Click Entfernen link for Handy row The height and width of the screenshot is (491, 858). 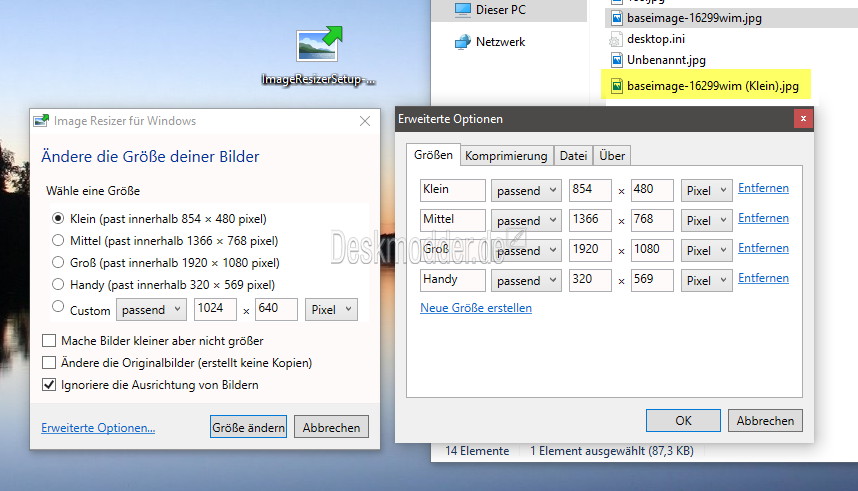pyautogui.click(x=763, y=278)
